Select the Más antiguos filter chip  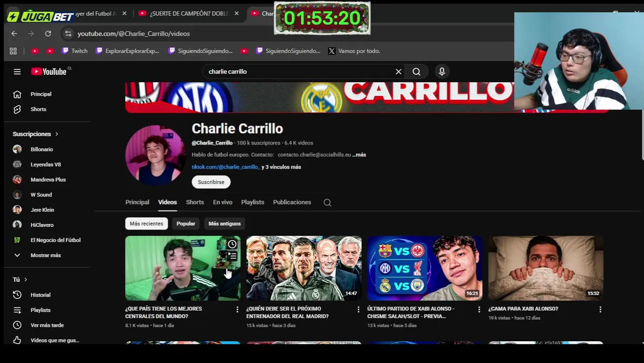click(x=225, y=224)
